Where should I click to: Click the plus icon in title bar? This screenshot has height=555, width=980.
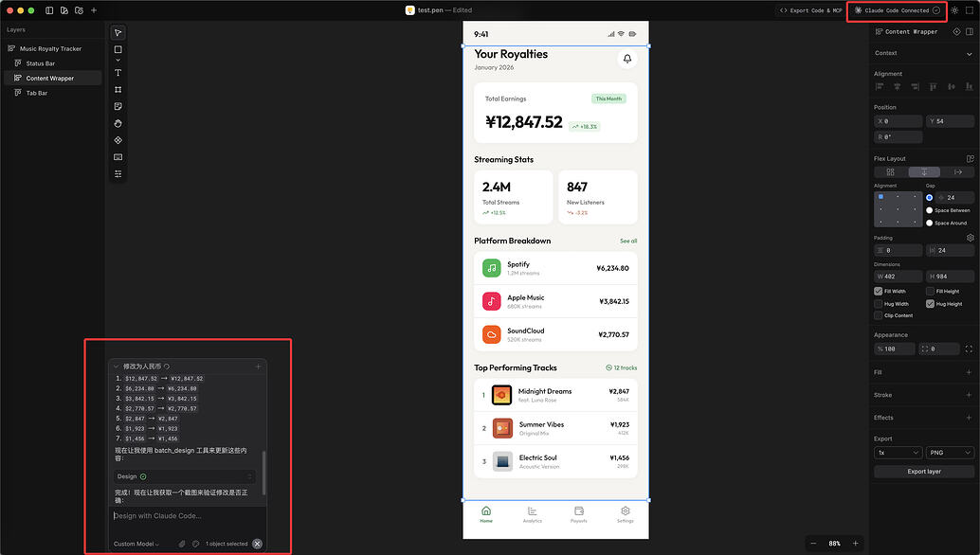coord(94,10)
